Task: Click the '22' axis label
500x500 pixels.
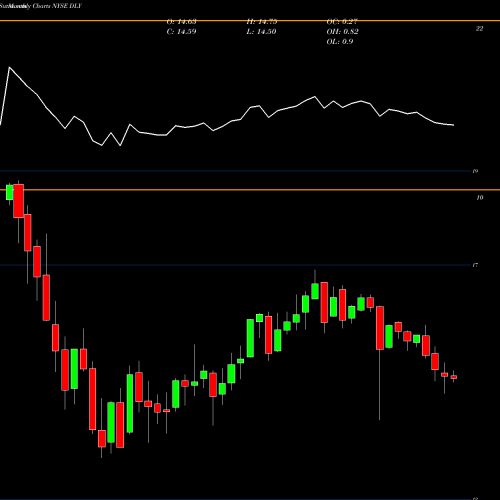Action: (479, 29)
